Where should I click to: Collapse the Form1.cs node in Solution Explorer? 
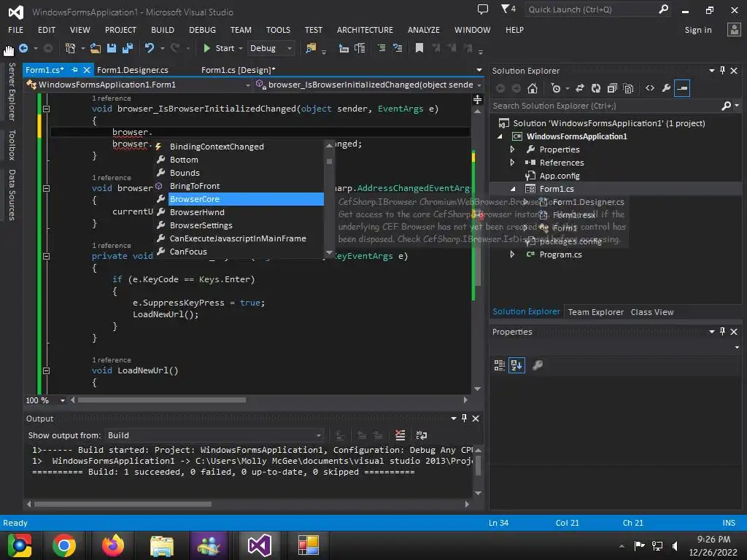tap(513, 189)
